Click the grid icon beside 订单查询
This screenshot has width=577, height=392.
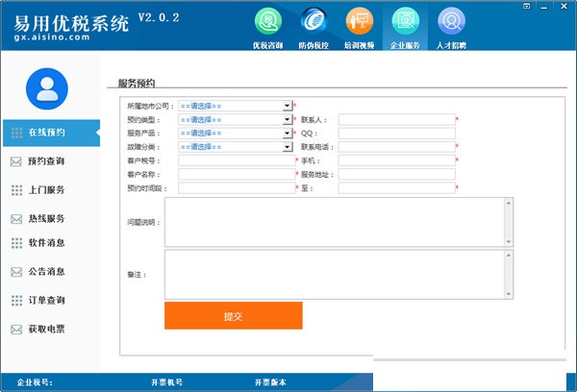pos(16,301)
